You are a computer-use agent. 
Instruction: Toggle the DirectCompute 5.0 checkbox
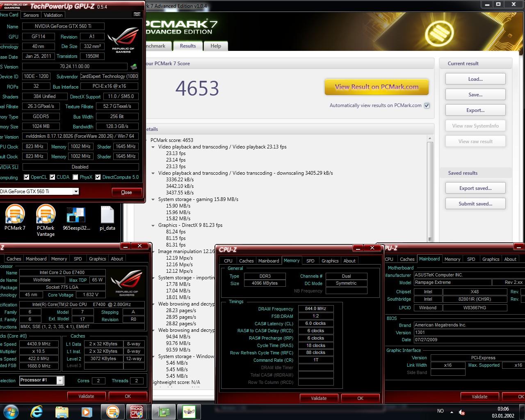(98, 177)
